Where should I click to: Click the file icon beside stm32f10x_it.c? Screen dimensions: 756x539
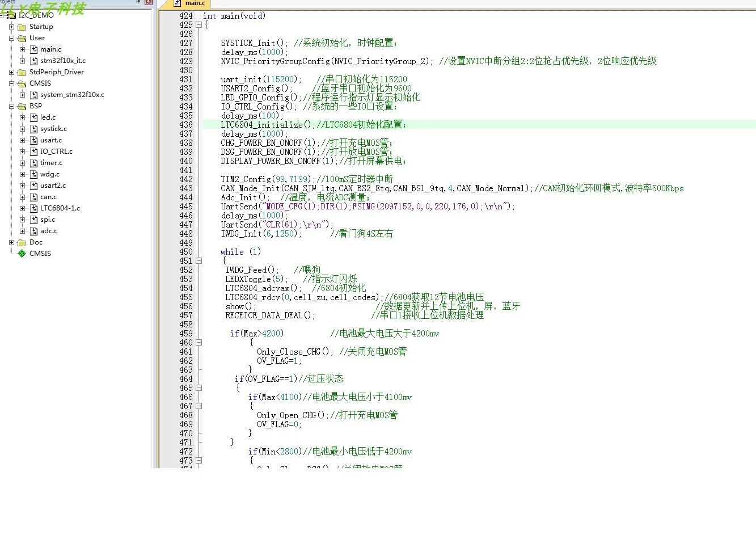tap(33, 61)
